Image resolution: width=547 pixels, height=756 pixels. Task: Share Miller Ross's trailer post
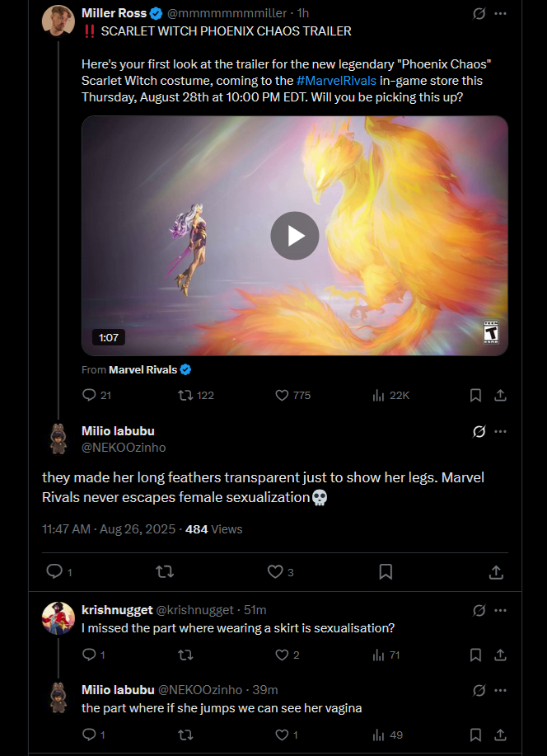click(500, 396)
